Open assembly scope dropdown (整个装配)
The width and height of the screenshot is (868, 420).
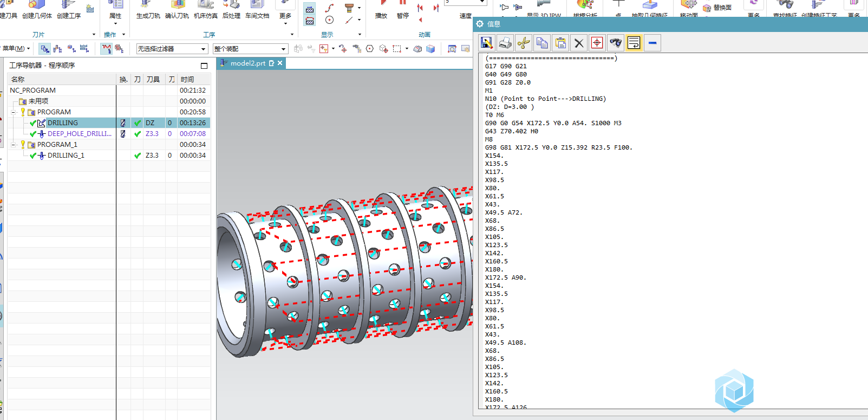coord(250,49)
